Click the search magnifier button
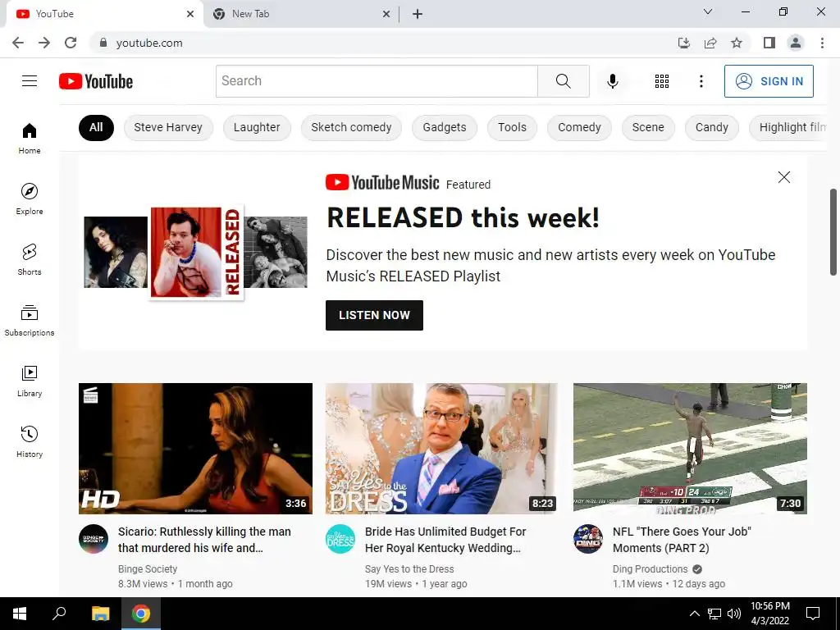Image resolution: width=840 pixels, height=630 pixels. click(x=563, y=81)
